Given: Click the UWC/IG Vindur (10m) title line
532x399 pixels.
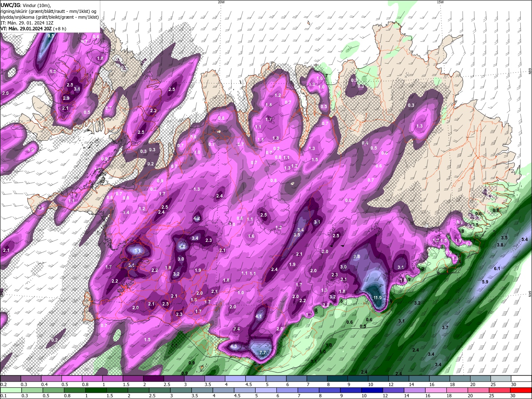Looking at the screenshot, I should (x=25, y=5).
